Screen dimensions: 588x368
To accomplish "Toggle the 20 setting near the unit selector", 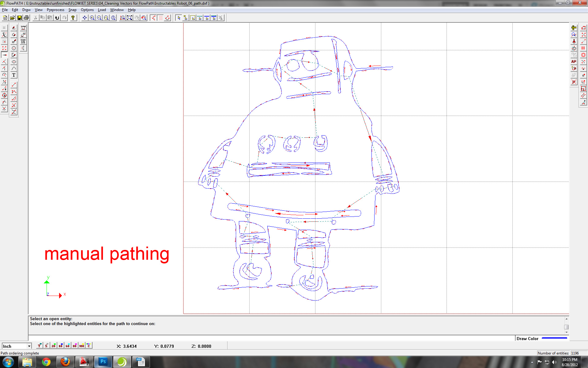I will point(53,346).
